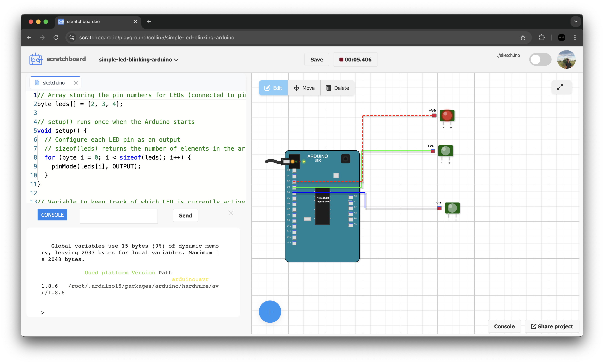Bookmark this page with the star icon

523,38
